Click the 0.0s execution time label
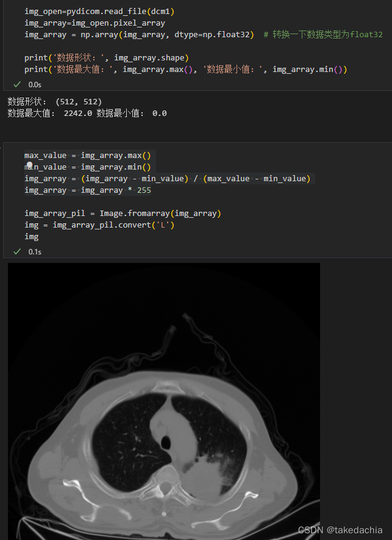Image resolution: width=392 pixels, height=540 pixels. click(35, 84)
